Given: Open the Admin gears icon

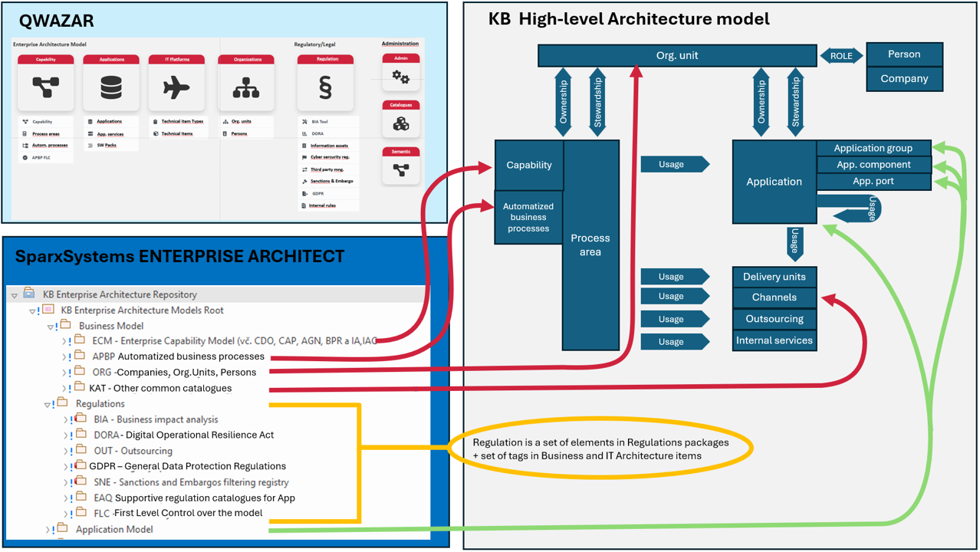Looking at the screenshot, I should [400, 77].
